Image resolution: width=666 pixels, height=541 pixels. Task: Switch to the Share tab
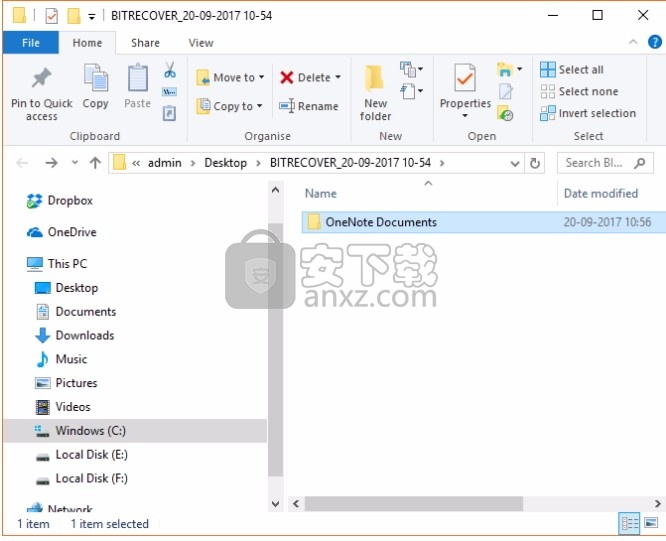pos(145,43)
